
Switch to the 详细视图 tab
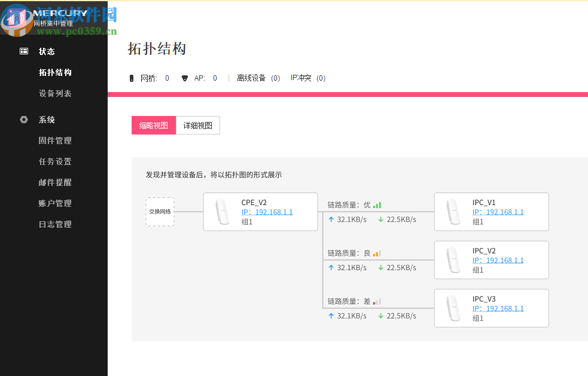pos(198,125)
